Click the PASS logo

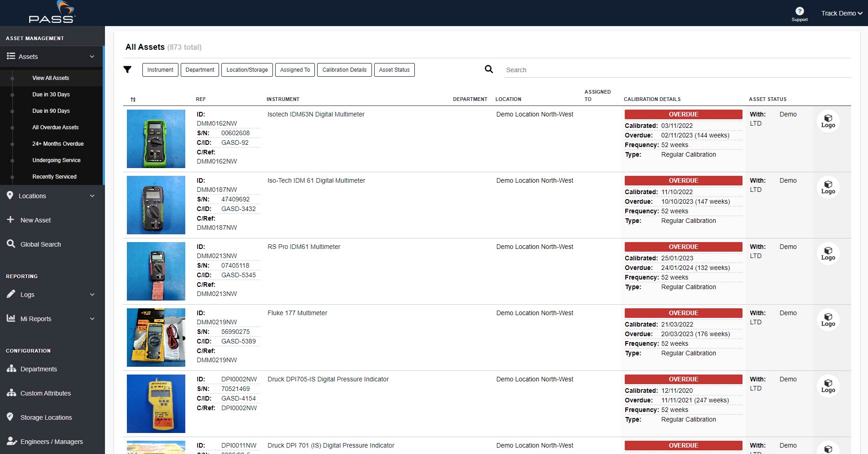pyautogui.click(x=52, y=12)
